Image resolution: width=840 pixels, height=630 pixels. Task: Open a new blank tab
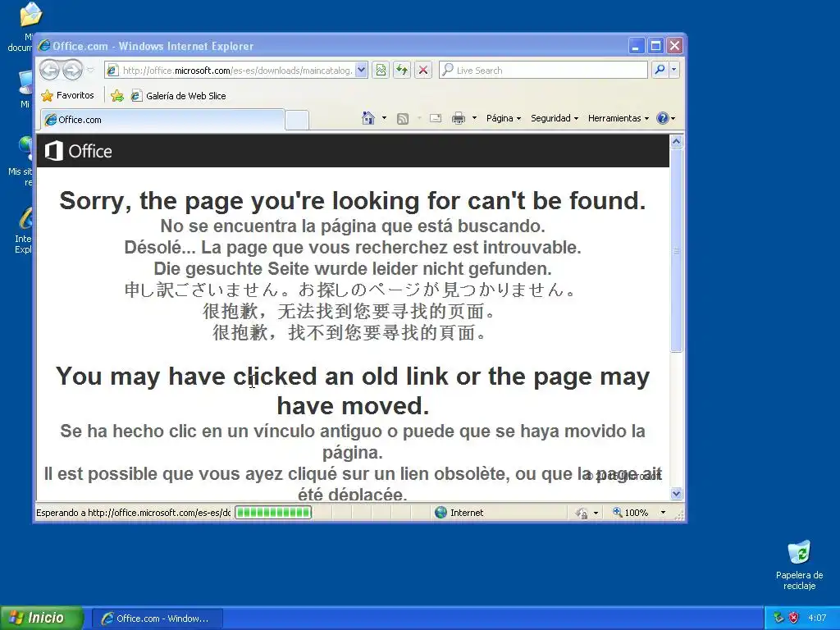pos(297,120)
